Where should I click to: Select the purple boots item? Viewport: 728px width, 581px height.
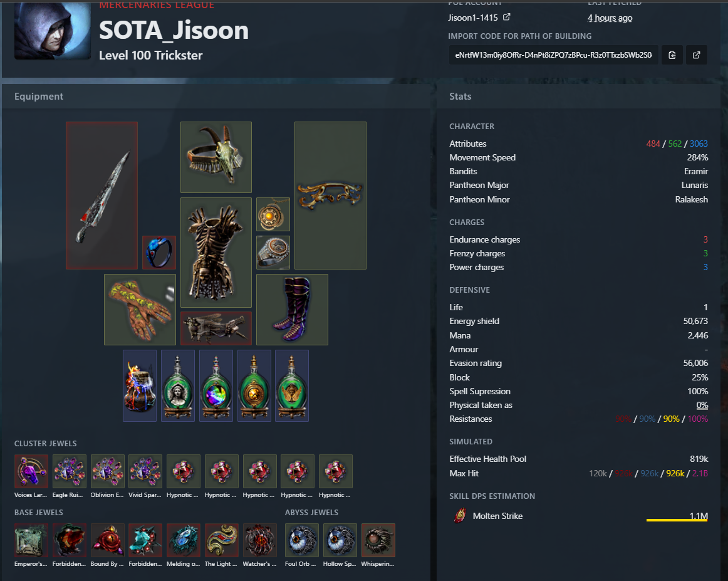pos(292,310)
